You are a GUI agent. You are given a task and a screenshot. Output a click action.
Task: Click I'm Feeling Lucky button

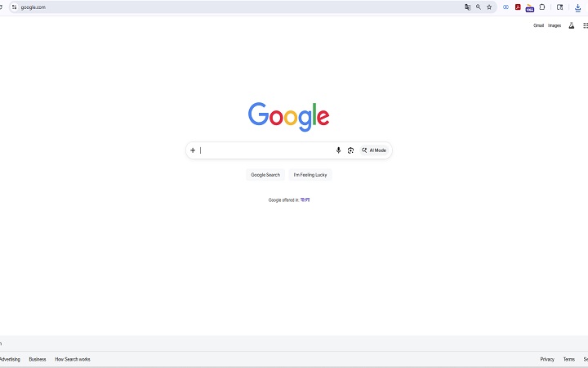310,175
